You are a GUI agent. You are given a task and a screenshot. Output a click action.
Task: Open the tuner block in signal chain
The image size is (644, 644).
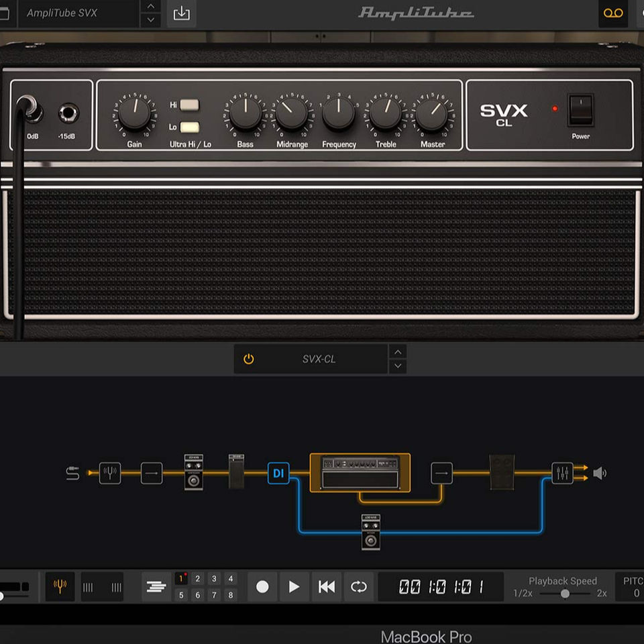pos(110,473)
